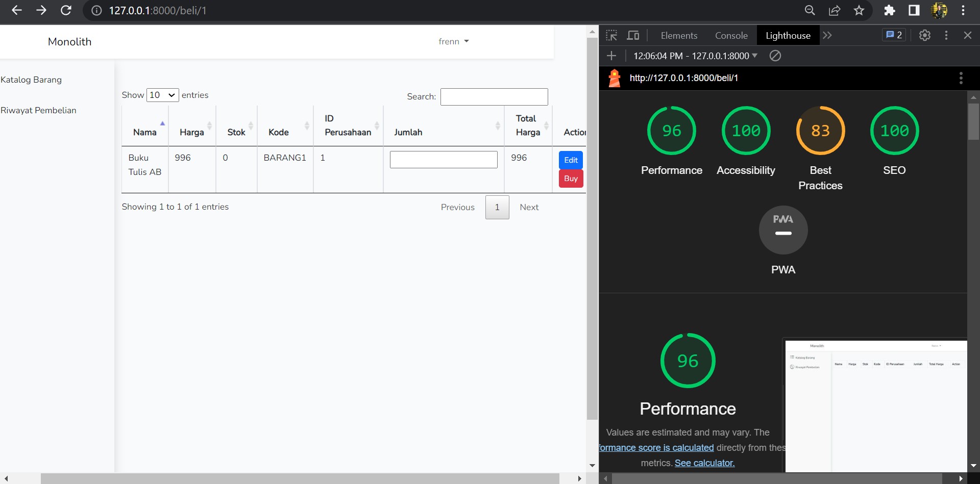
Task: Reload the current page
Action: coord(66,10)
